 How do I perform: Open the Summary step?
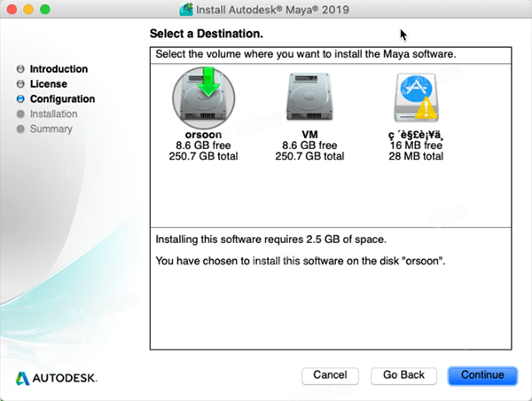click(x=51, y=129)
